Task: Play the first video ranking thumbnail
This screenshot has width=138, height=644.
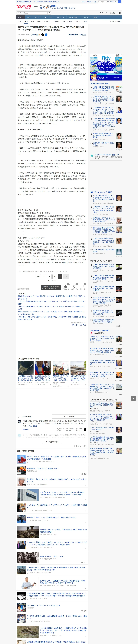Action: tap(119, 267)
